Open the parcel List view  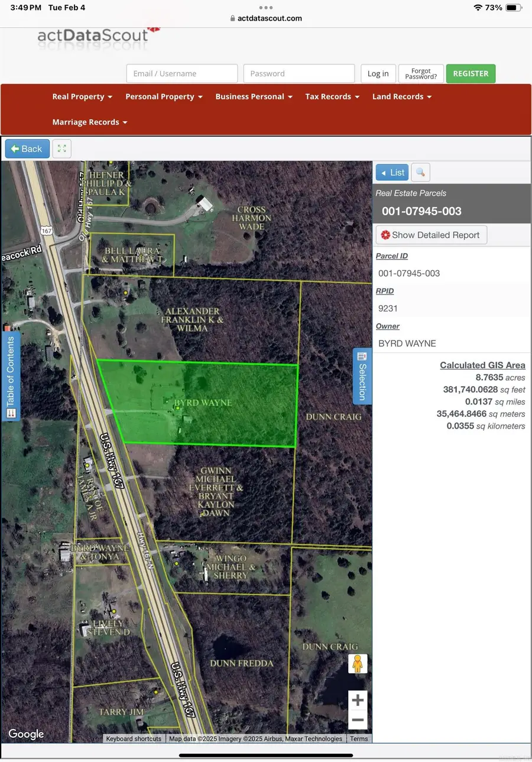[392, 172]
